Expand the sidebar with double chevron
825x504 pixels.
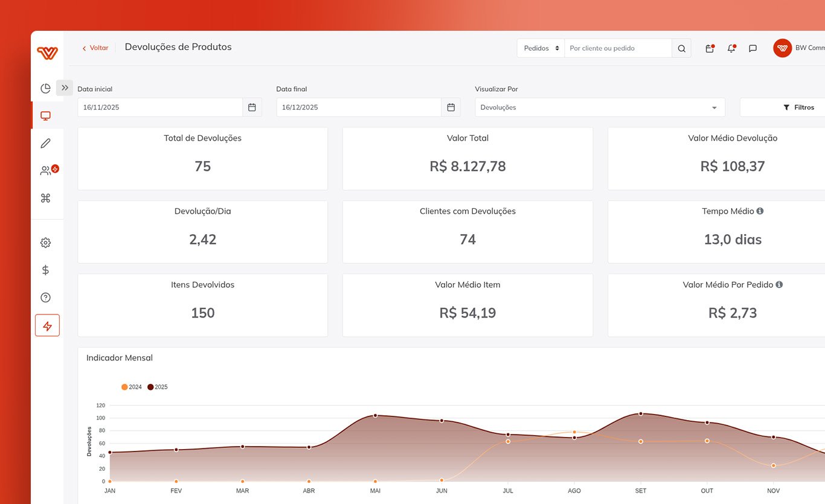(65, 88)
